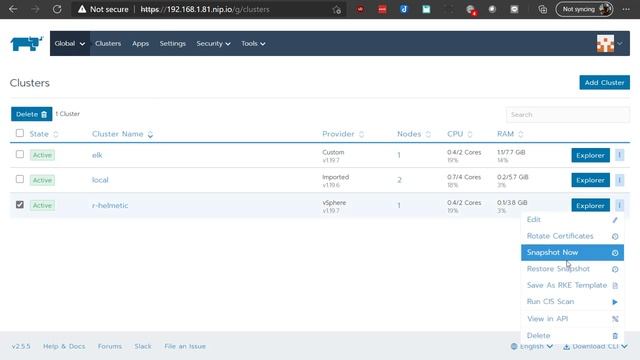640x360 pixels.
Task: Open Apps nav item
Action: pos(140,43)
